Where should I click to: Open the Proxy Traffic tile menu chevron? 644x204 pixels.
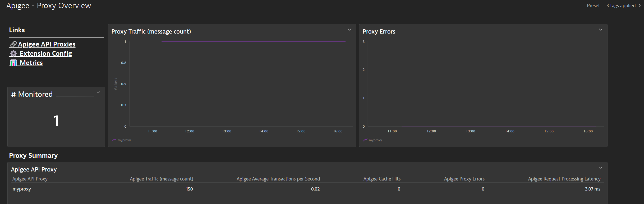tap(349, 30)
